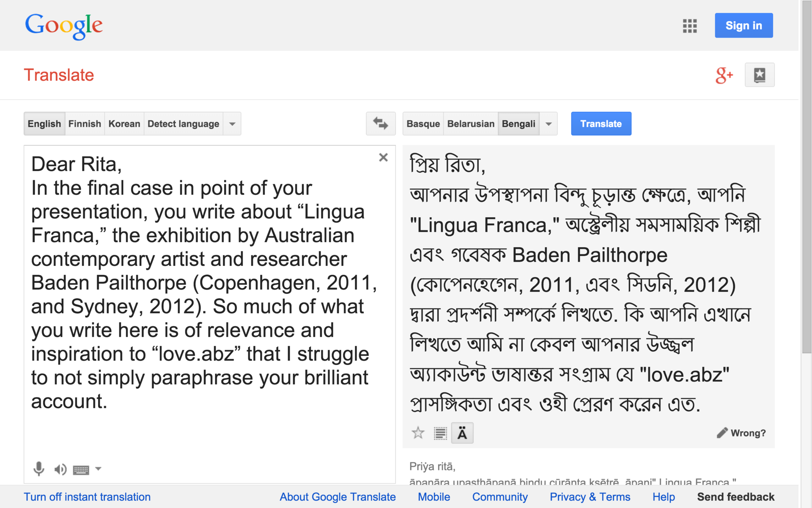
Task: Expand the target language dropdown arrow
Action: coord(549,124)
